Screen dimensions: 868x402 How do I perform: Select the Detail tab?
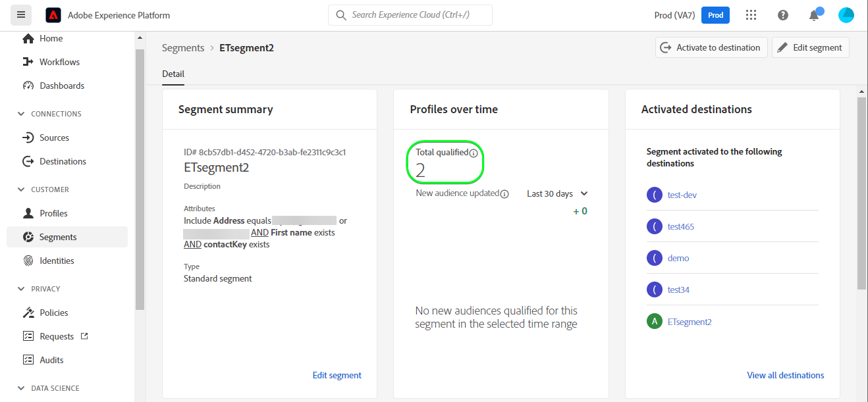coord(173,74)
